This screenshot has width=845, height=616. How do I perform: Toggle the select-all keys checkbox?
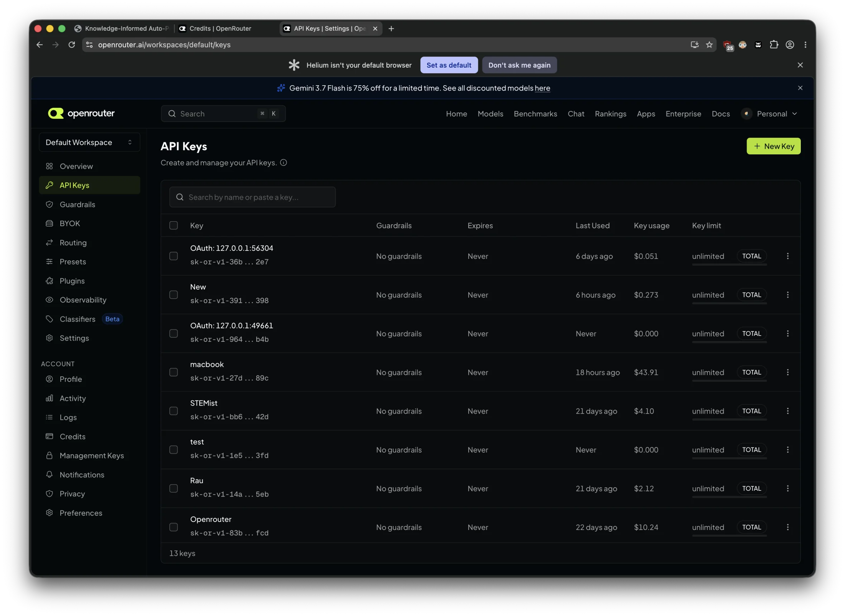174,225
